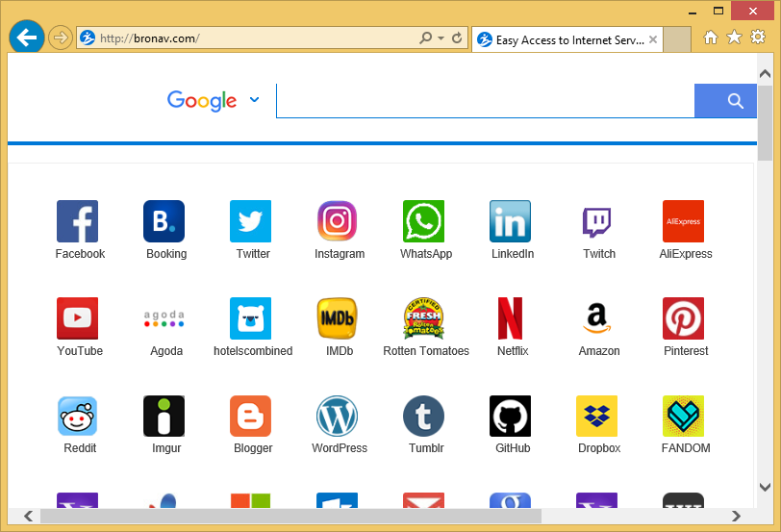This screenshot has width=781, height=532.
Task: Open the address bar search dropdown arrow
Action: (441, 38)
